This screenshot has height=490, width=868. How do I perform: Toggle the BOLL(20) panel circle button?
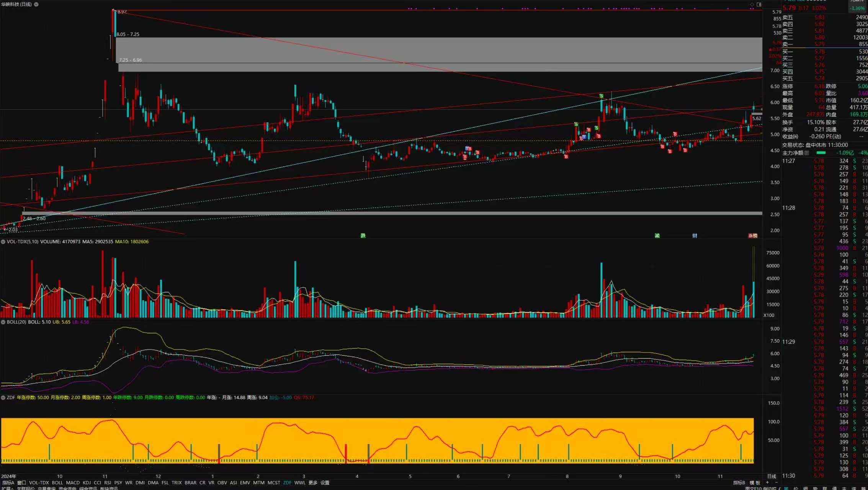[x=3, y=322]
